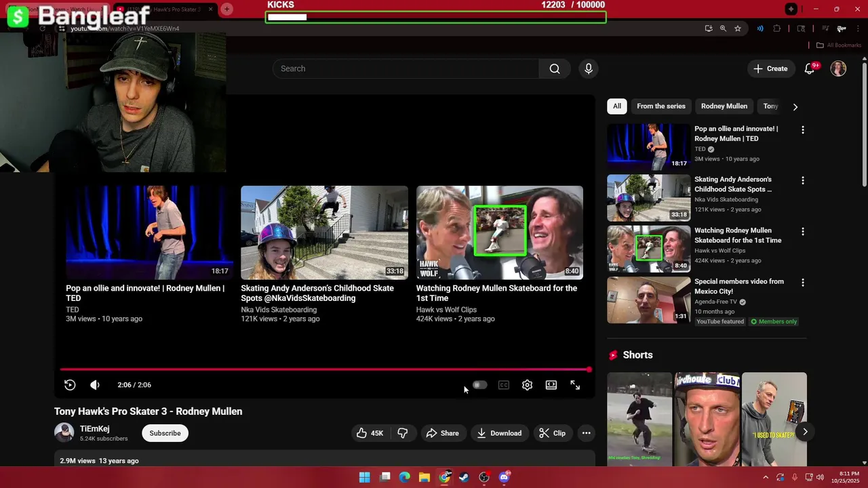Open the notifications bell
868x488 pixels.
[810, 68]
